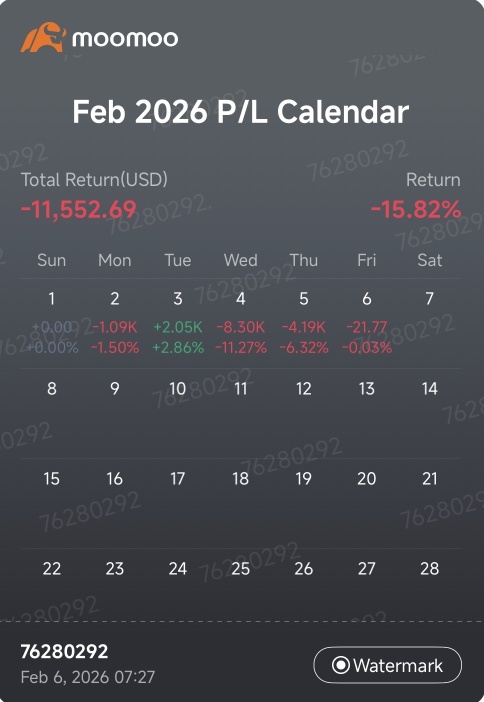
Task: Select February 5 showing -4.19K loss
Action: coord(304,324)
